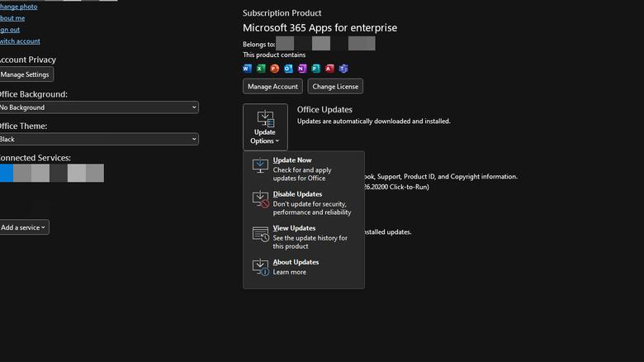Click the Manage Account button
644x362 pixels.
click(x=272, y=87)
